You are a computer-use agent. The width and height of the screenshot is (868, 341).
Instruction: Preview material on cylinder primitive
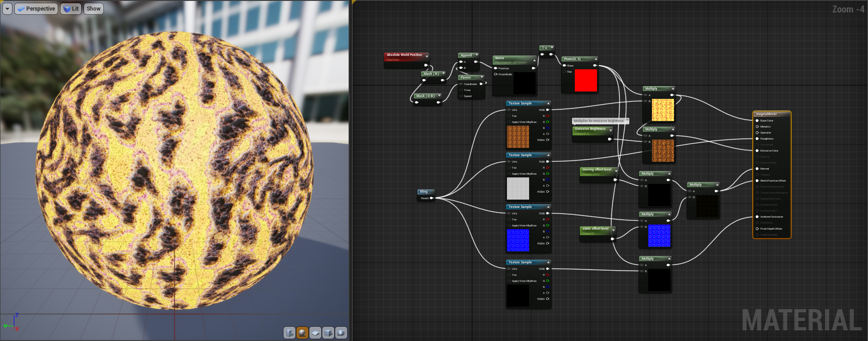coord(289,333)
